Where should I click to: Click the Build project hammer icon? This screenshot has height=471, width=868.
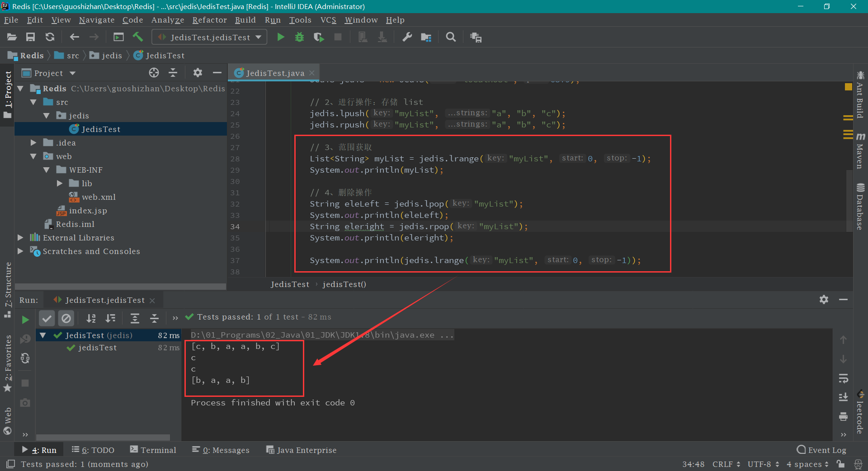[x=137, y=37]
